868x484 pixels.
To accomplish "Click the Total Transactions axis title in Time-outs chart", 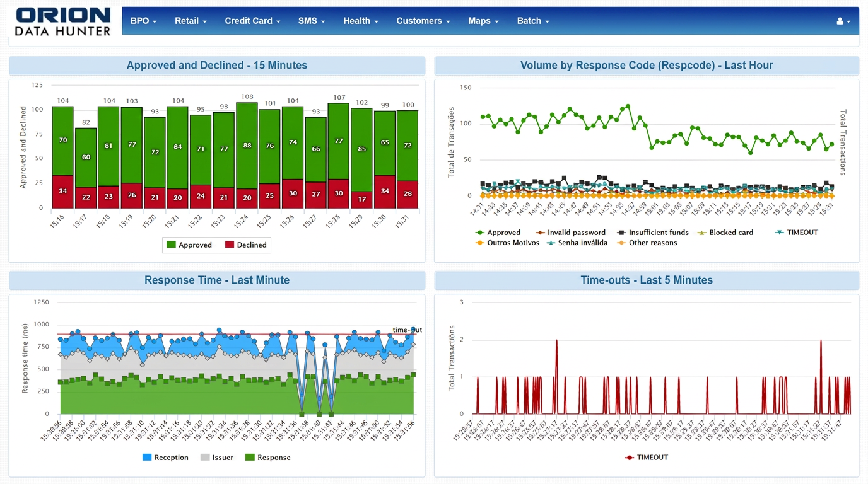I will pyautogui.click(x=451, y=358).
